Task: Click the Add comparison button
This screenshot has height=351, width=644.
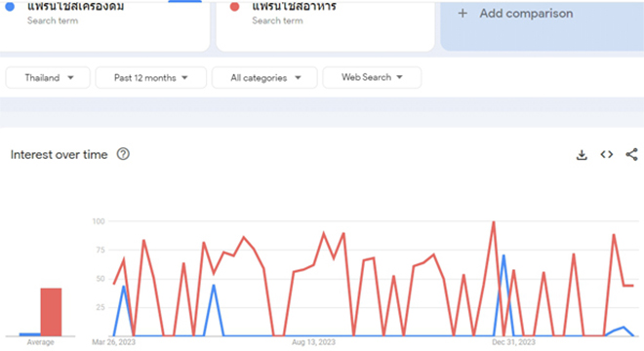Action: tap(543, 25)
